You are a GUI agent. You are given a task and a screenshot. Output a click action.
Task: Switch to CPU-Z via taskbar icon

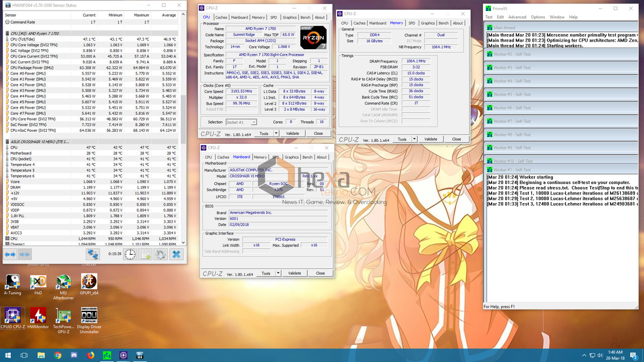pyautogui.click(x=124, y=355)
